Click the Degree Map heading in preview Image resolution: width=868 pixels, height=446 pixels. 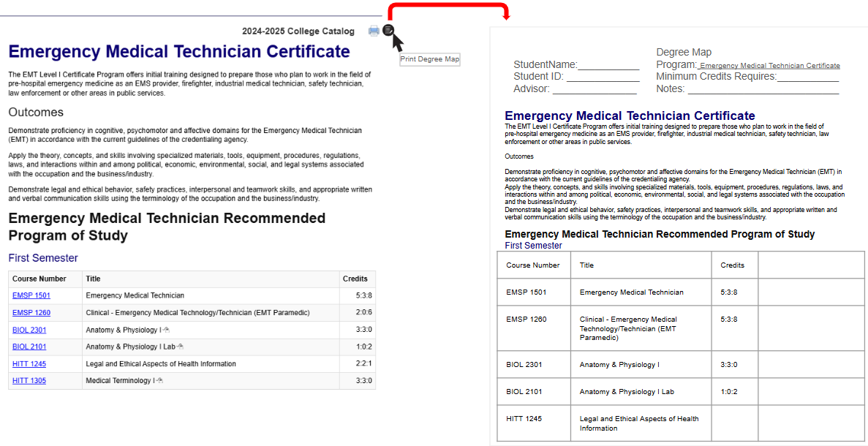(x=684, y=53)
